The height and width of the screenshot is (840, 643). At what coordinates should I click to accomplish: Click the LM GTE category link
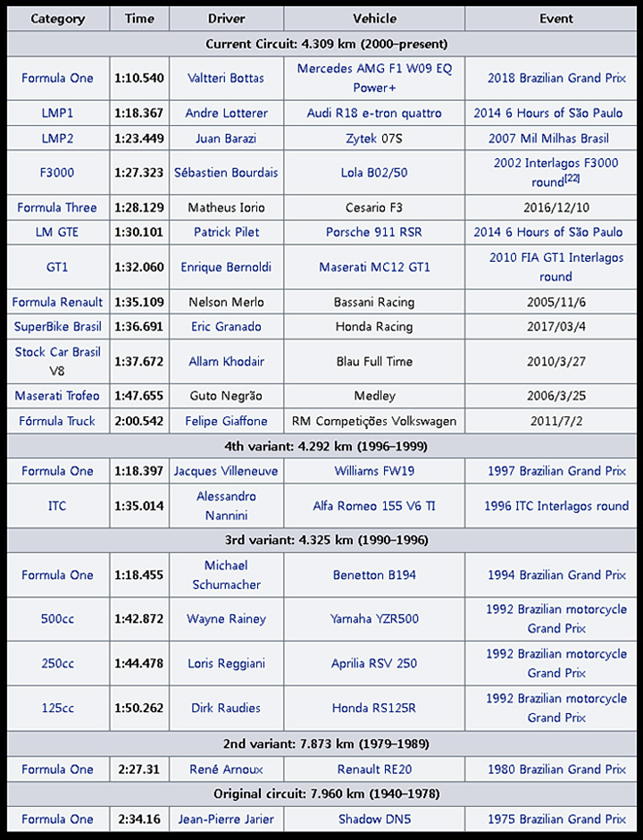pos(57,232)
